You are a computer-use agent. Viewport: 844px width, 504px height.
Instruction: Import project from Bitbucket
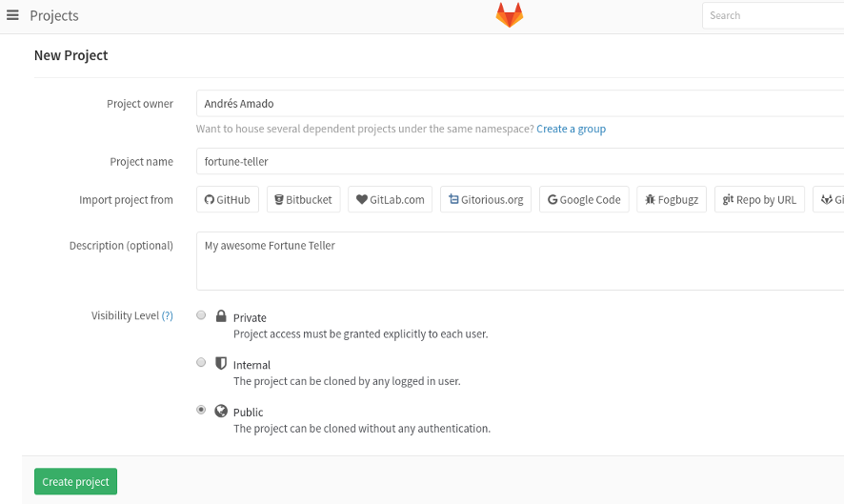pyautogui.click(x=304, y=199)
